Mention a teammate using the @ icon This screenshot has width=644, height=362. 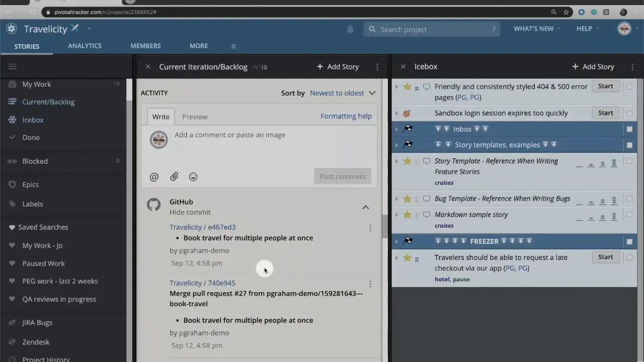click(x=154, y=176)
